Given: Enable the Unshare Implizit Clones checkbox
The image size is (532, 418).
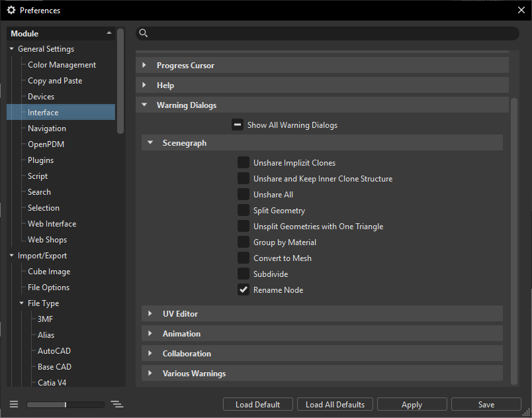Looking at the screenshot, I should [x=244, y=163].
